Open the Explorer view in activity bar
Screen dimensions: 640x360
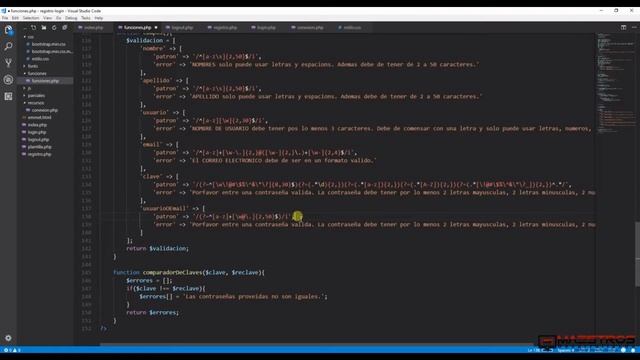pos(8,30)
